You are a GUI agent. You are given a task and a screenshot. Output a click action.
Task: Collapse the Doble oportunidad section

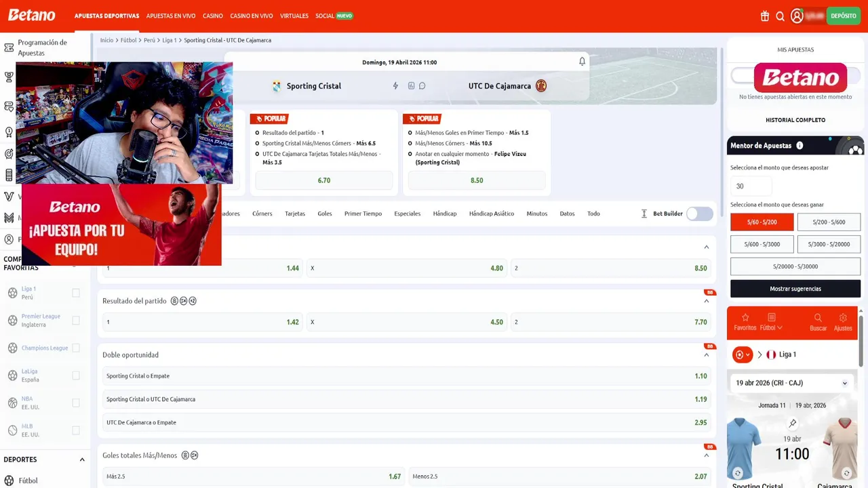click(x=706, y=354)
